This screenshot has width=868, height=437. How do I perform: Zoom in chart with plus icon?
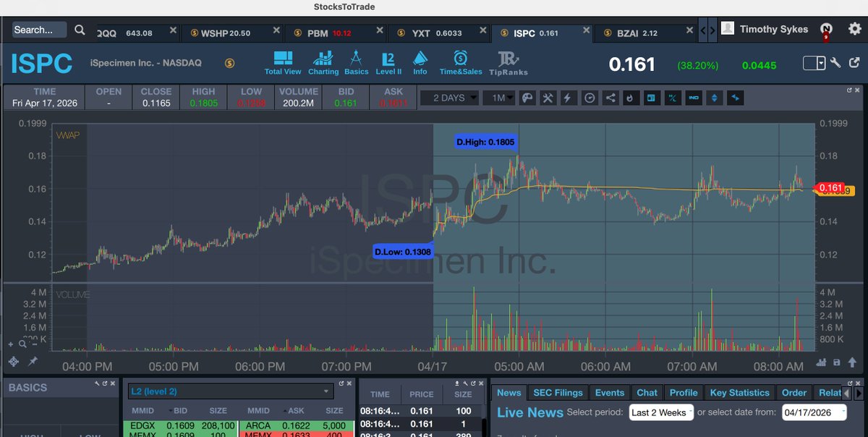coord(10,345)
